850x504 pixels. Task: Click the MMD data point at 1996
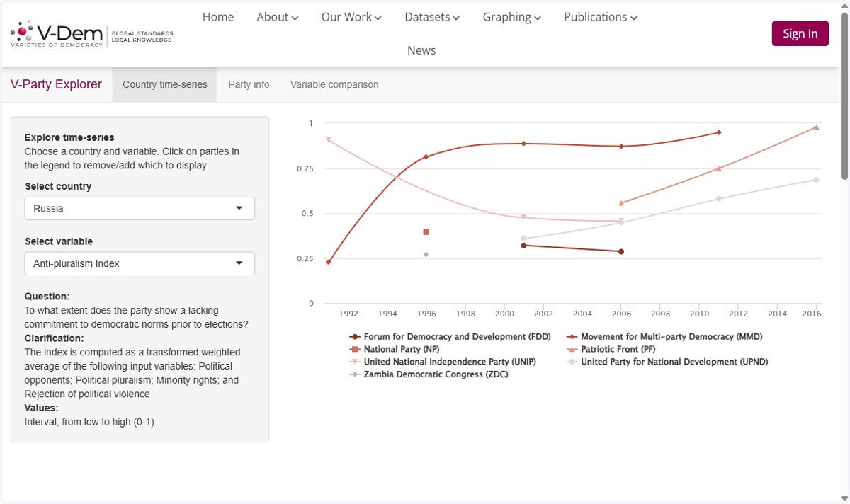click(426, 157)
